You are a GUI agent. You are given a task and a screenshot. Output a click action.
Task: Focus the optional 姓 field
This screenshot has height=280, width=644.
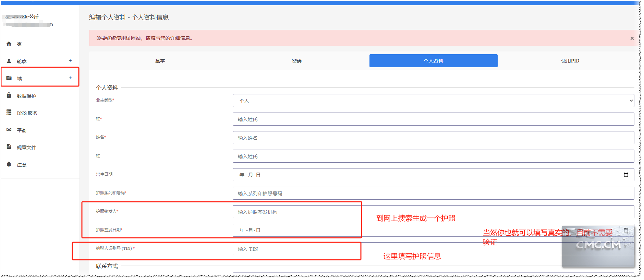click(433, 156)
